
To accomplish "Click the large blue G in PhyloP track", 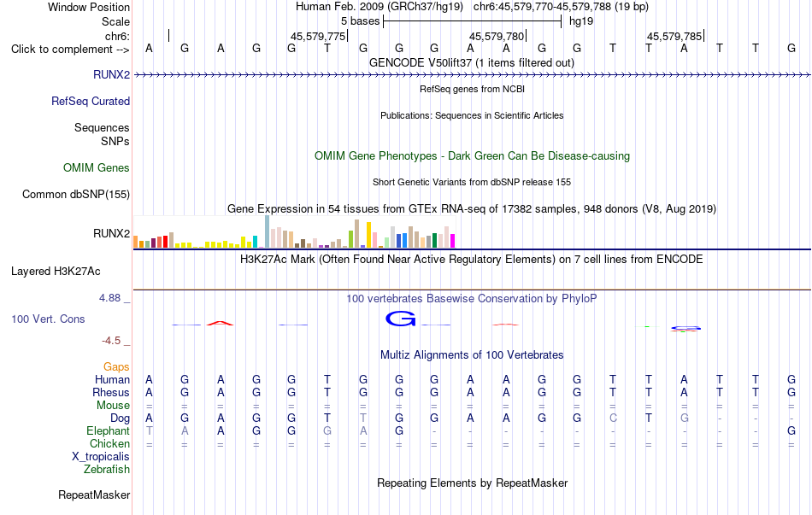I will coord(400,319).
